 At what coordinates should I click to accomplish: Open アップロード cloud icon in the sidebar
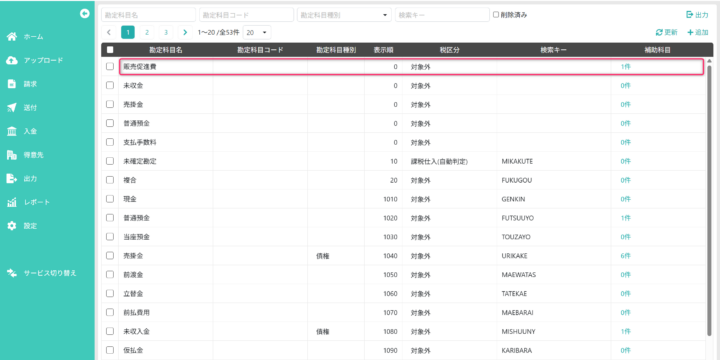point(11,61)
